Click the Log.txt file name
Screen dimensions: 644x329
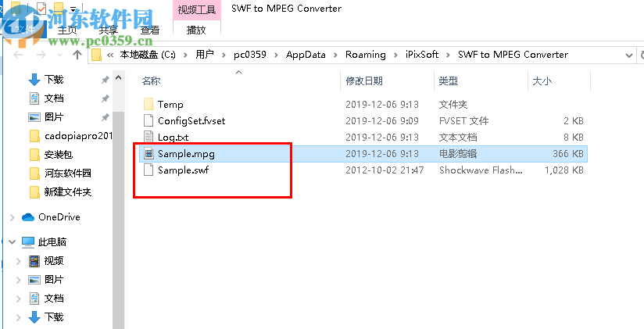tap(173, 138)
